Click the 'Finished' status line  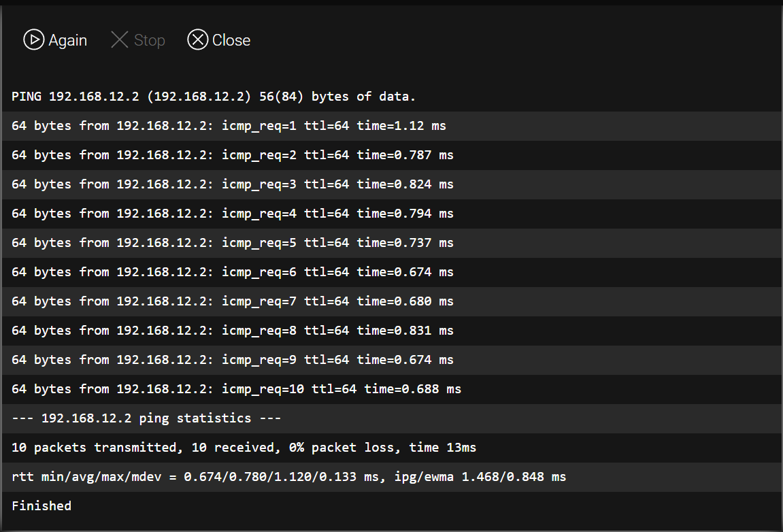coord(393,506)
